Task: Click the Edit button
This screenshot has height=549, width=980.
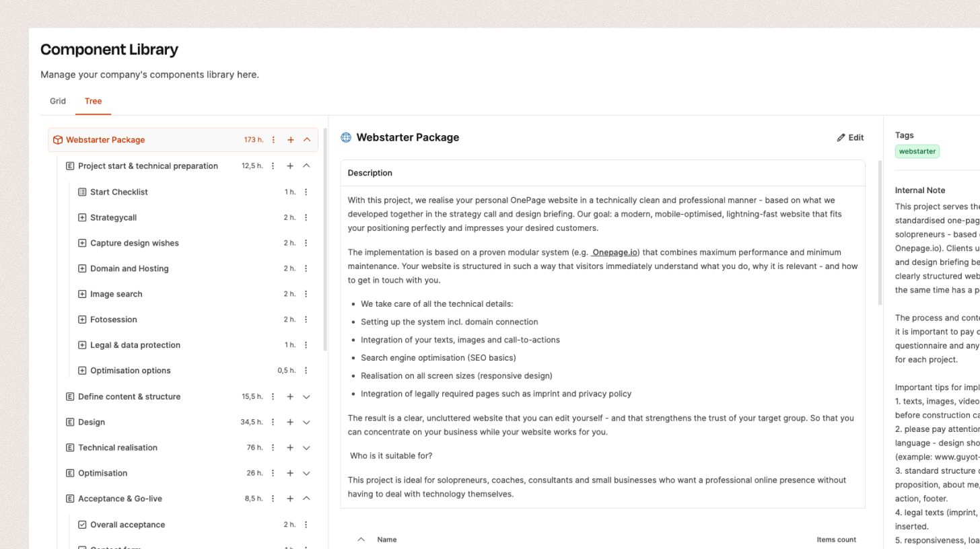Action: coord(850,137)
